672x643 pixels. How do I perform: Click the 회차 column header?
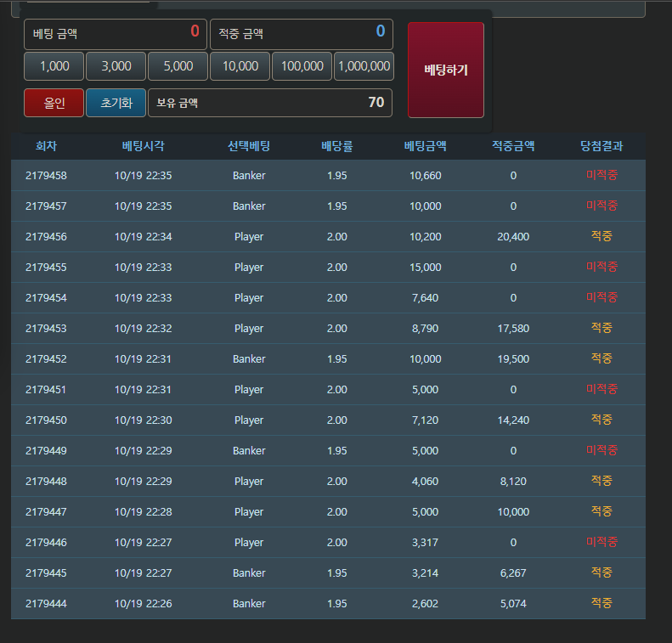(46, 146)
